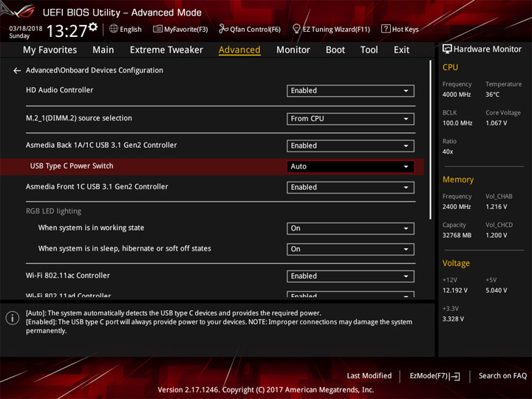The height and width of the screenshot is (399, 532).
Task: Open Hot Keys label
Action: pyautogui.click(x=406, y=30)
